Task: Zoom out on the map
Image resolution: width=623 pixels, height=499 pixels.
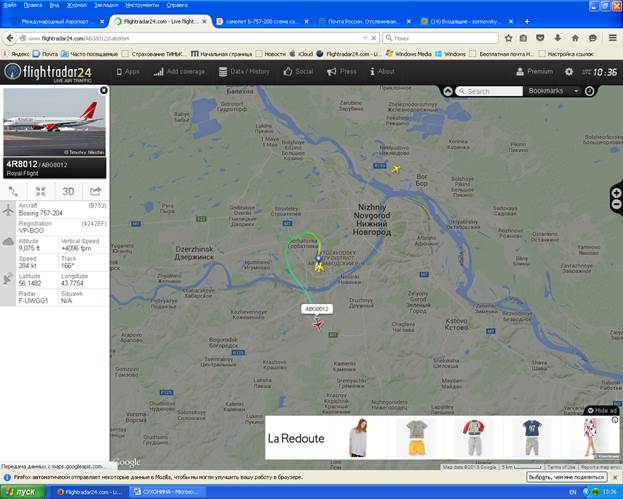Action: click(x=616, y=204)
